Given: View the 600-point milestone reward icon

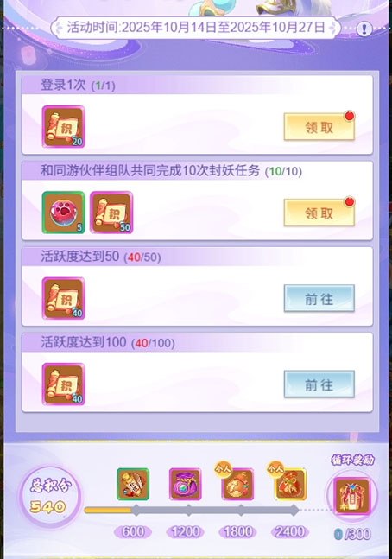Looking at the screenshot, I should click(x=133, y=484).
